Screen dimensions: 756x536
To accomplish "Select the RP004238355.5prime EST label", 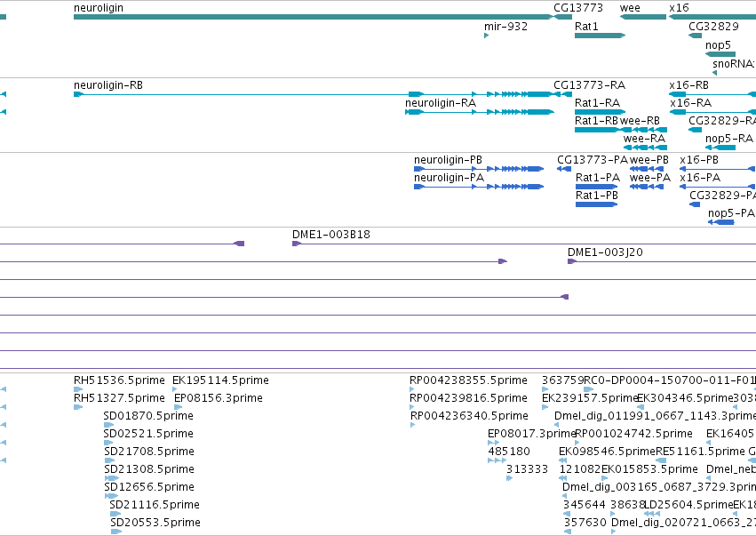I will (x=468, y=380).
